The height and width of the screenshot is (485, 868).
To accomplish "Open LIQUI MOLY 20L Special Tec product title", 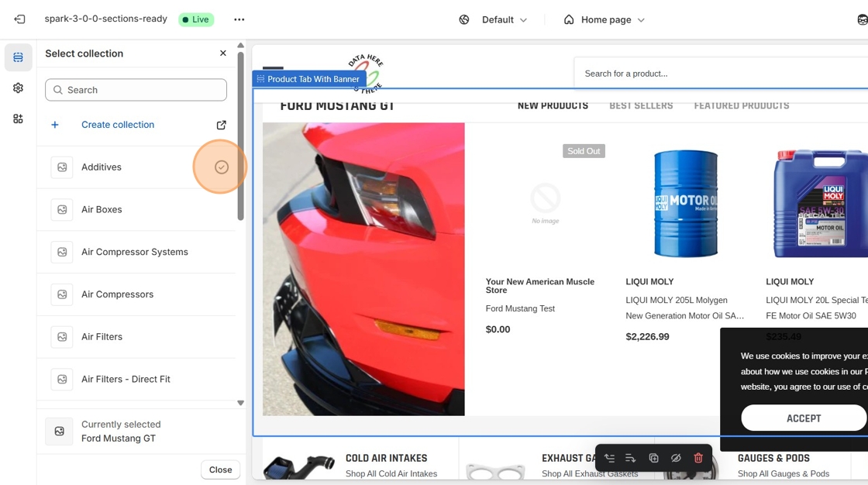I will [817, 308].
